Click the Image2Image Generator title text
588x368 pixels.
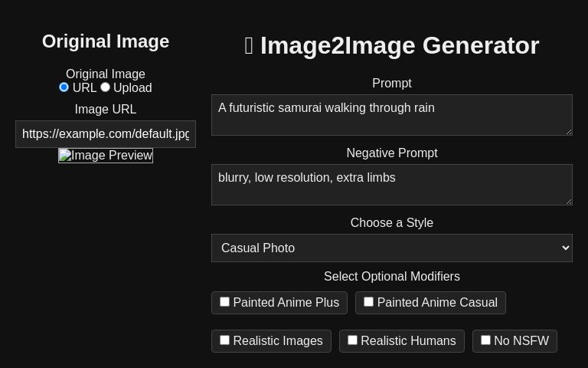pos(400,46)
